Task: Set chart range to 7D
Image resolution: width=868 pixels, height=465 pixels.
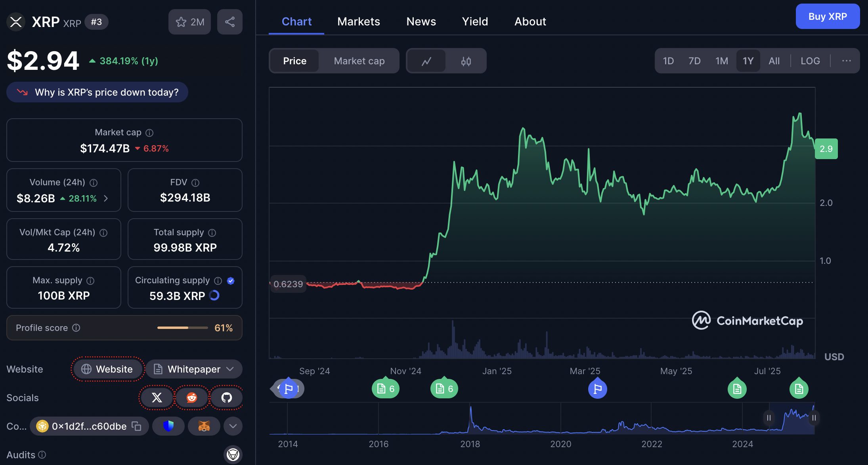Action: coord(694,61)
